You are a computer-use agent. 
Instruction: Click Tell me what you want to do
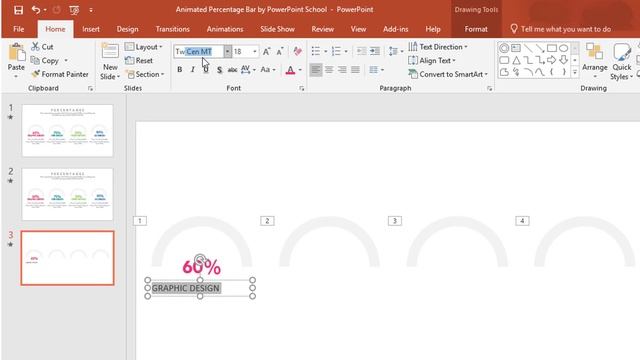(566, 29)
